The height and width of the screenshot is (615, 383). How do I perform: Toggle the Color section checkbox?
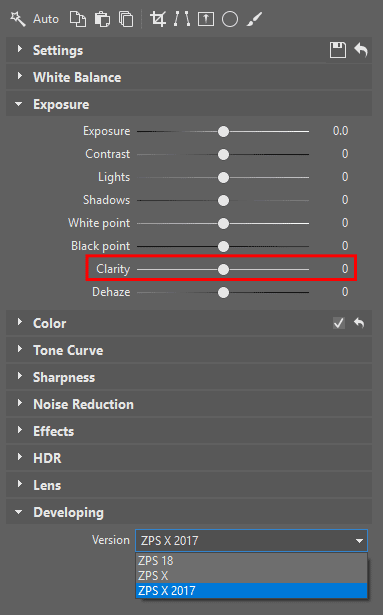339,323
